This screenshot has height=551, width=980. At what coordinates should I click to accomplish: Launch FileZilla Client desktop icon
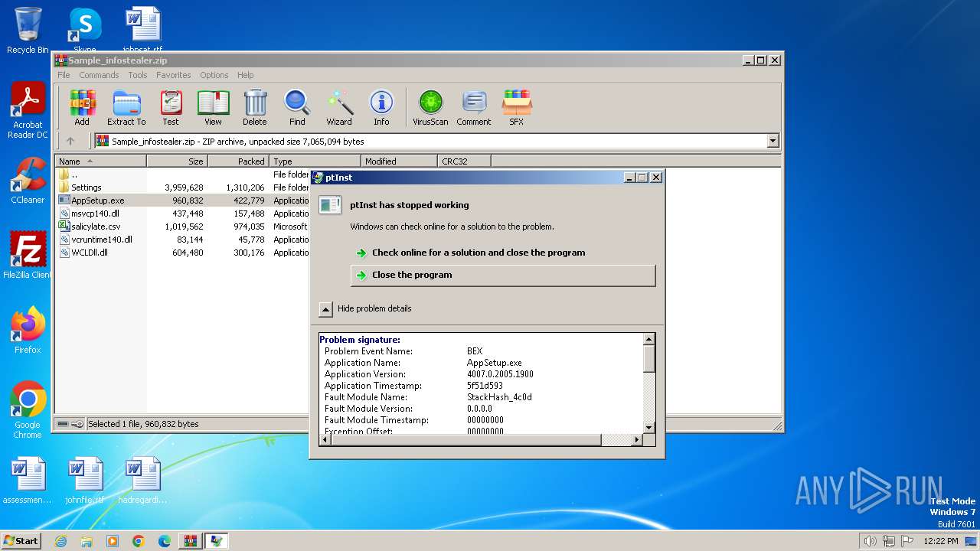[28, 256]
